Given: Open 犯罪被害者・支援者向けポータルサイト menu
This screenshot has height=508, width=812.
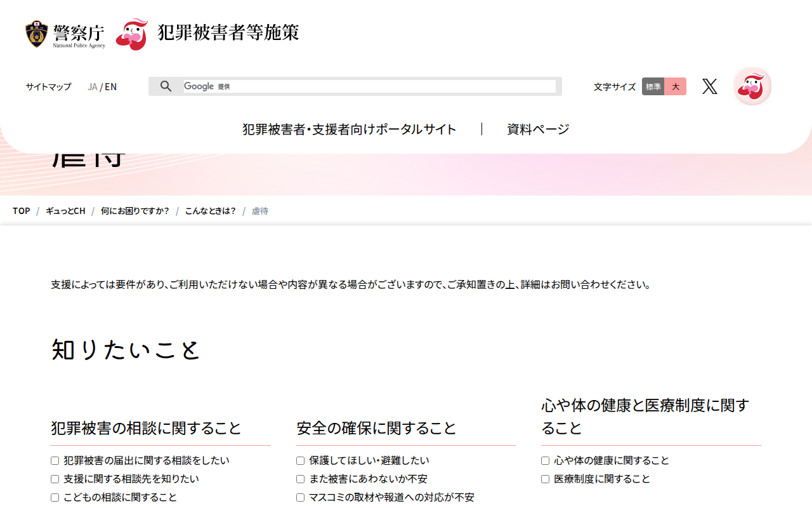Looking at the screenshot, I should 350,129.
